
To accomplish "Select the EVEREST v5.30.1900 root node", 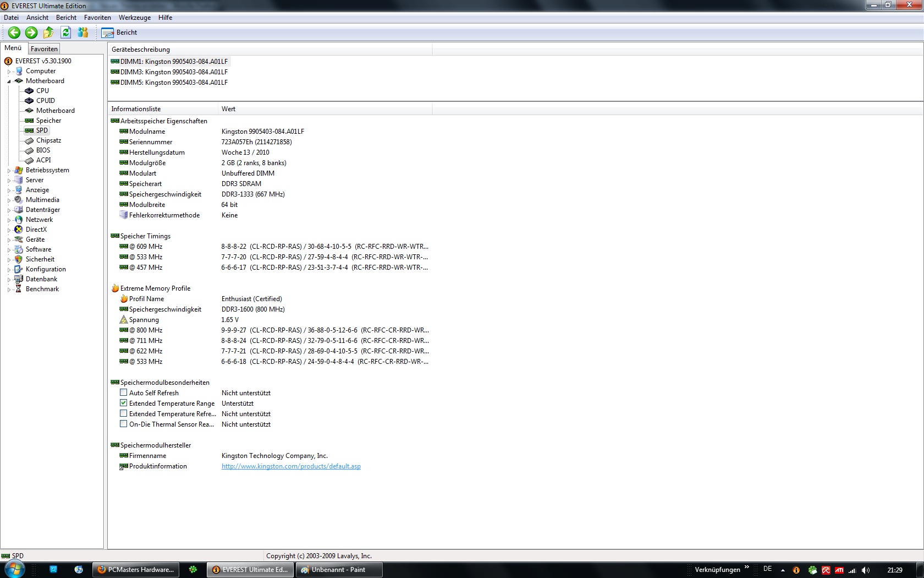I will (x=43, y=61).
